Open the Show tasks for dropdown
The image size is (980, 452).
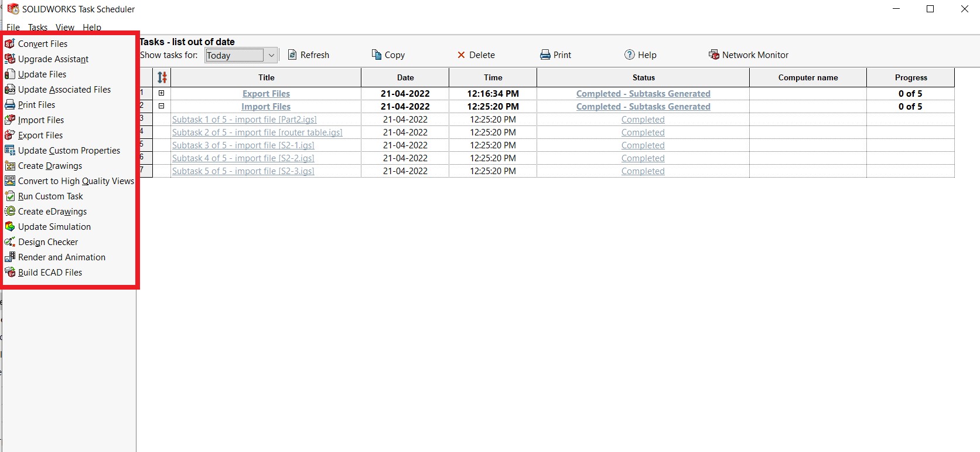241,55
